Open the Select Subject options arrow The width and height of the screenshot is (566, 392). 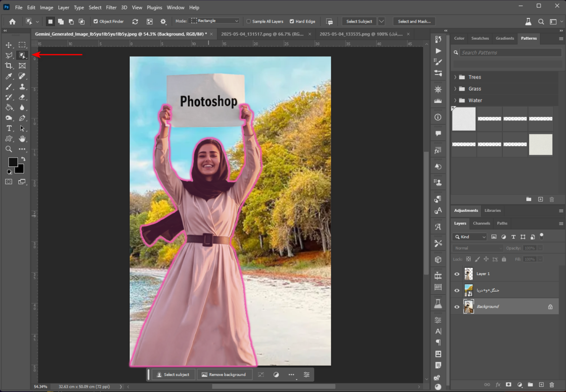(x=382, y=21)
